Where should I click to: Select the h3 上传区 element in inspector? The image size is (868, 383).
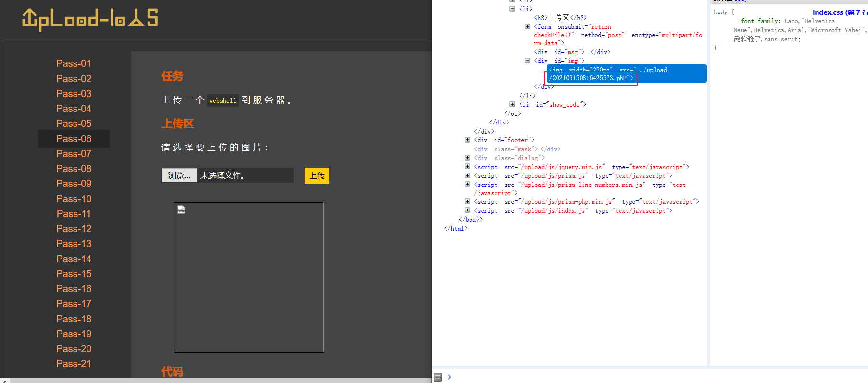point(560,18)
